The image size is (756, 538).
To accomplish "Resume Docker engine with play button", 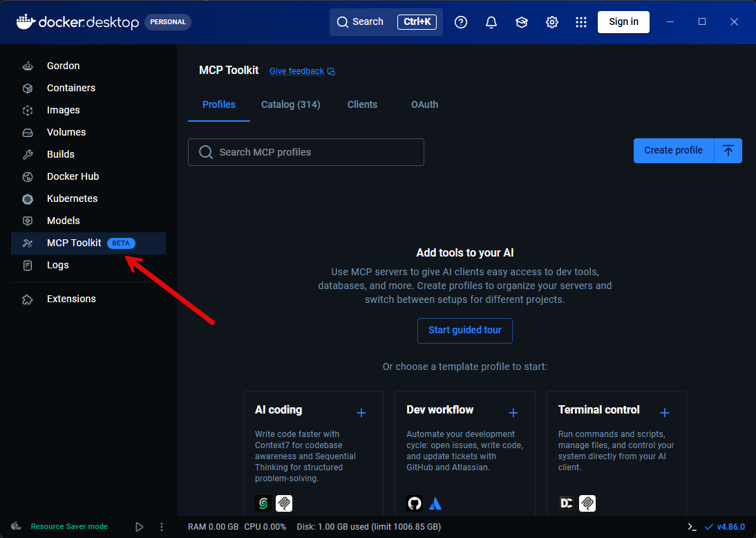I will pyautogui.click(x=140, y=527).
